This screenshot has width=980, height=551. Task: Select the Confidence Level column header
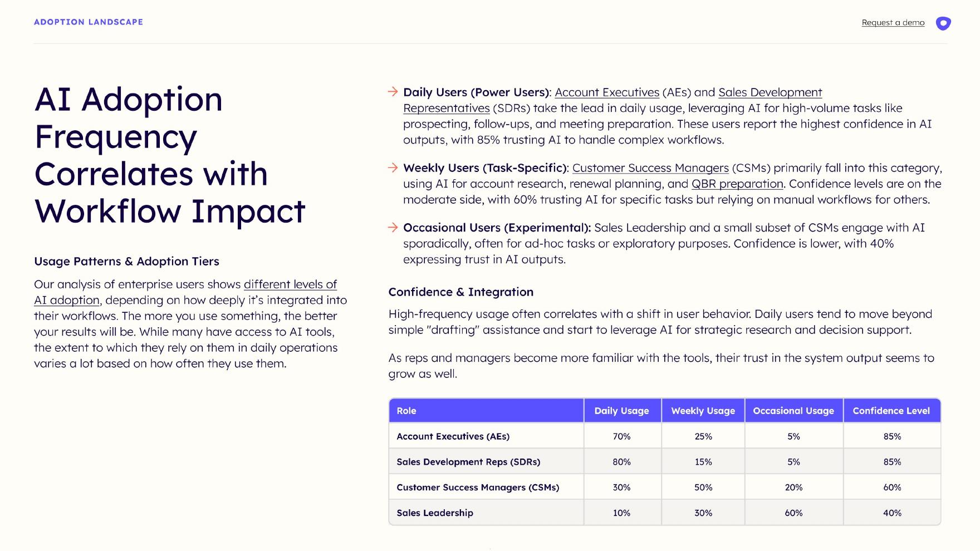pyautogui.click(x=891, y=411)
